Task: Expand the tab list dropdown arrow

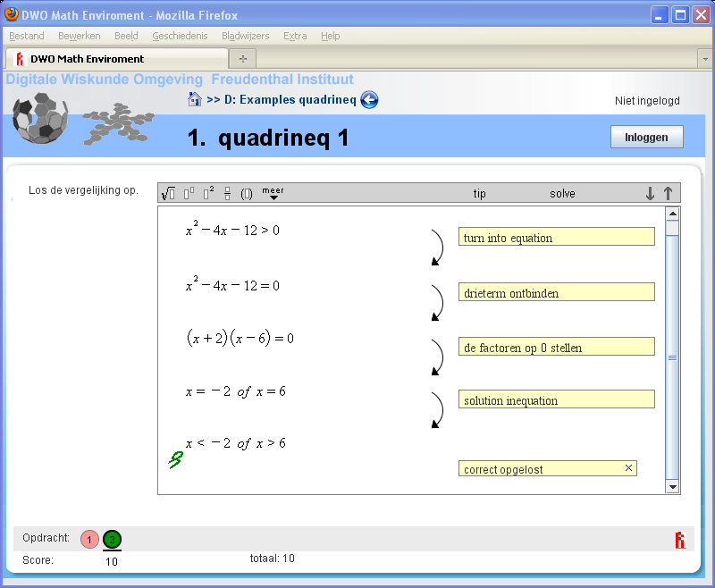Action: (705, 59)
